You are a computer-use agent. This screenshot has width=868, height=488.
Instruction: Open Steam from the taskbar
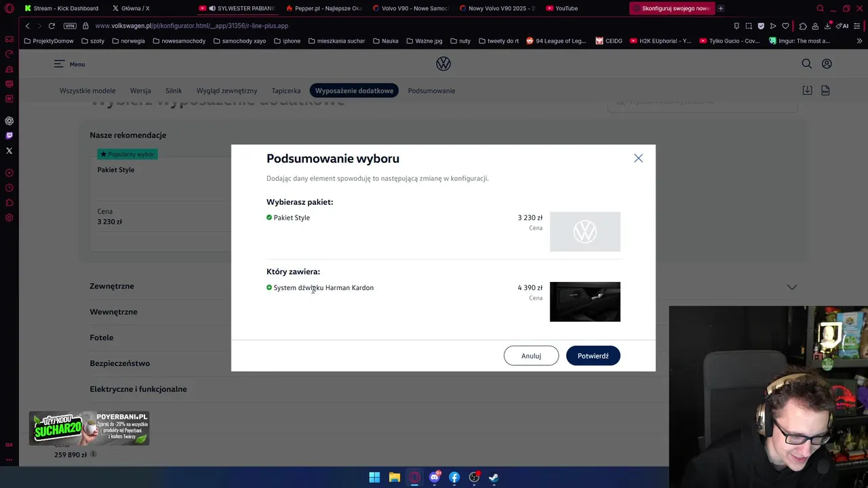click(x=494, y=477)
